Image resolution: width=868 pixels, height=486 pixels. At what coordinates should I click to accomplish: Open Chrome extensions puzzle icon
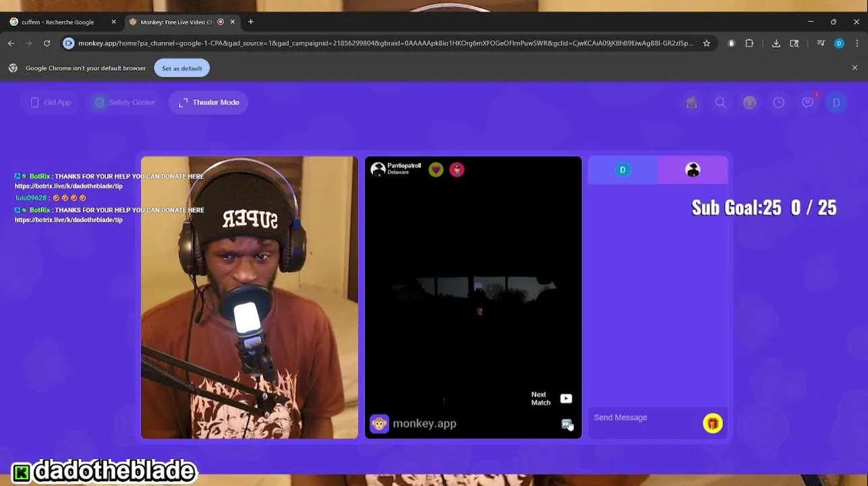tap(749, 43)
